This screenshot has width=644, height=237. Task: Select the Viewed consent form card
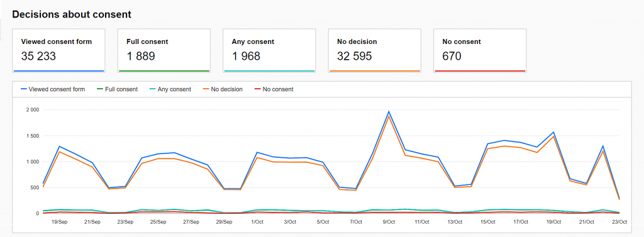pos(58,50)
